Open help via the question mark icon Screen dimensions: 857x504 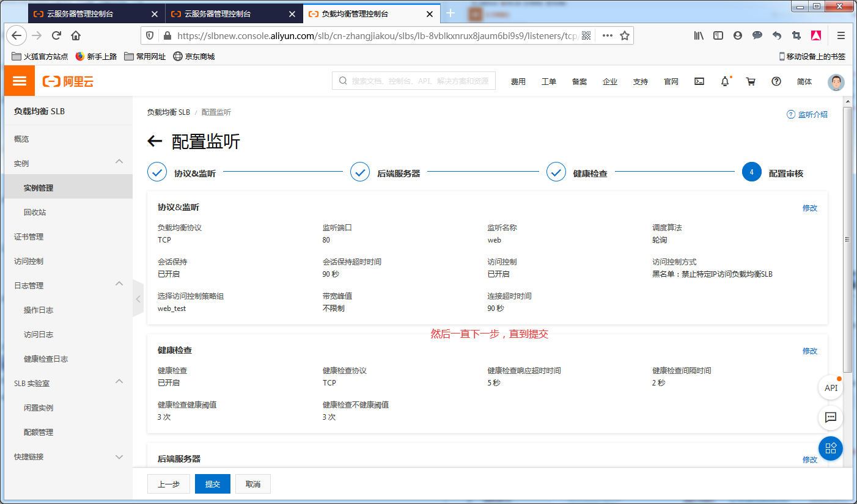pyautogui.click(x=776, y=81)
